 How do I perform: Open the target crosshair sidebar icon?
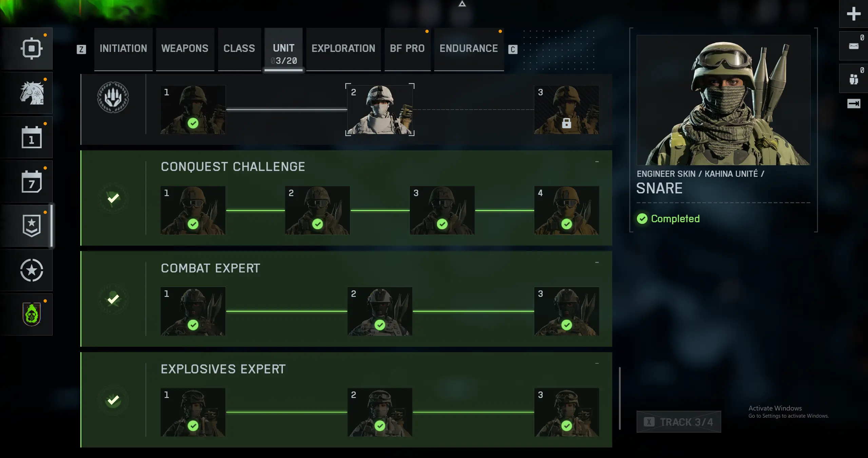click(32, 49)
